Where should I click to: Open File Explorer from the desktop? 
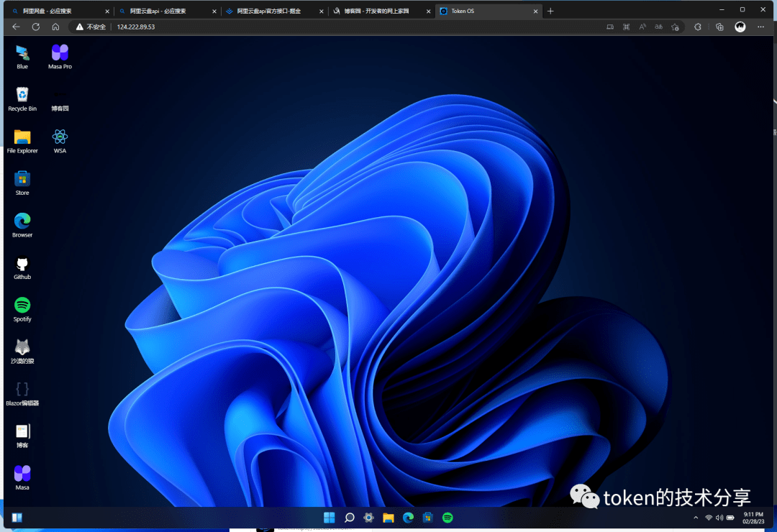[x=22, y=137]
